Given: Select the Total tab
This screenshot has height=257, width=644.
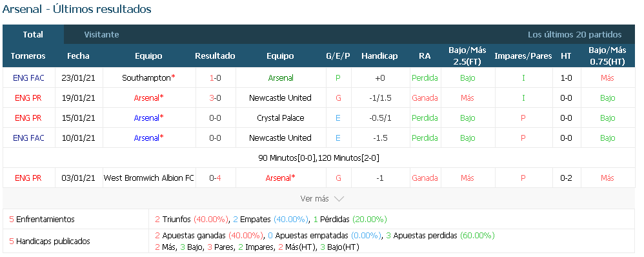Looking at the screenshot, I should tap(33, 34).
